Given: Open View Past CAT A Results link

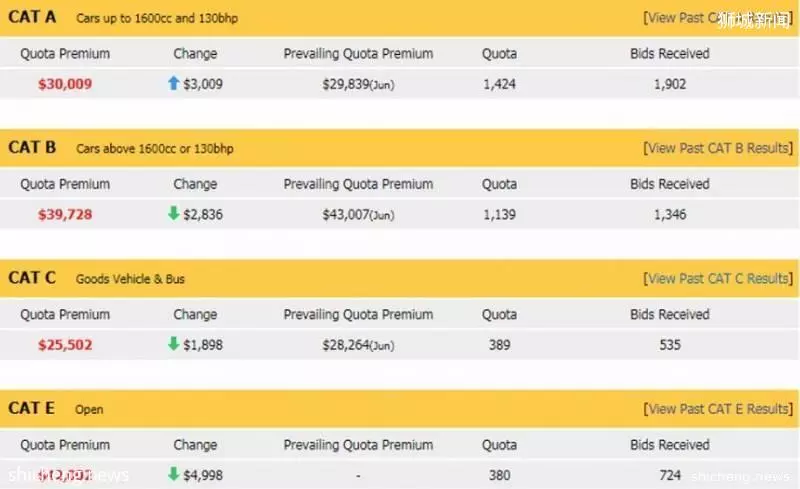Looking at the screenshot, I should coord(718,18).
